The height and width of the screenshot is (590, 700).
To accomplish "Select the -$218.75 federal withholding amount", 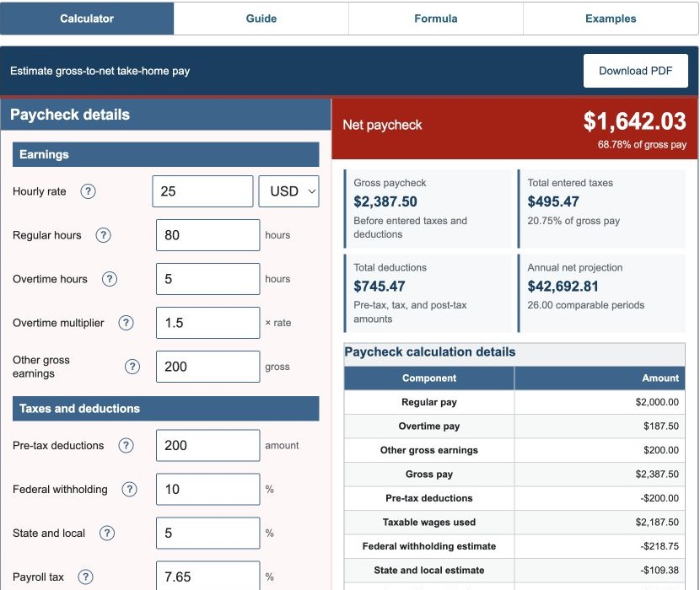I will (660, 546).
